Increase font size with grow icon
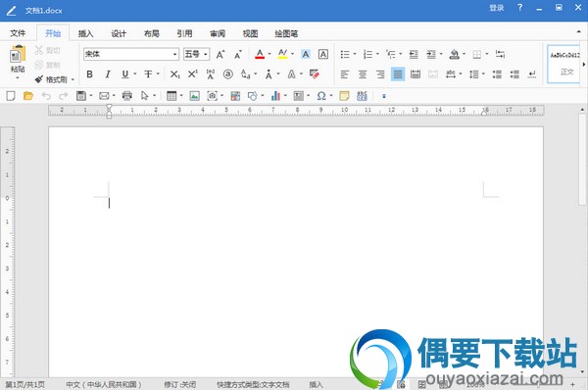The image size is (588, 390). pyautogui.click(x=220, y=54)
